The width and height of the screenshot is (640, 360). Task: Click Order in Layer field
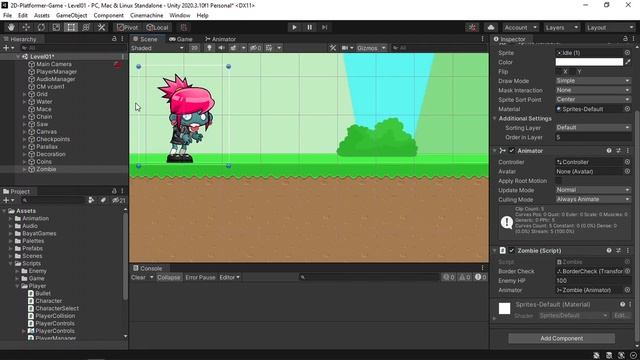[593, 137]
